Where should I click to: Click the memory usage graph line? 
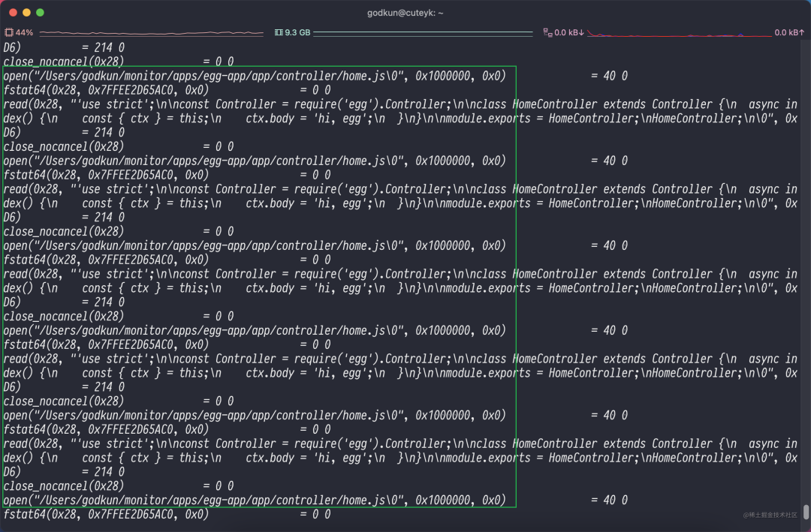pos(423,33)
